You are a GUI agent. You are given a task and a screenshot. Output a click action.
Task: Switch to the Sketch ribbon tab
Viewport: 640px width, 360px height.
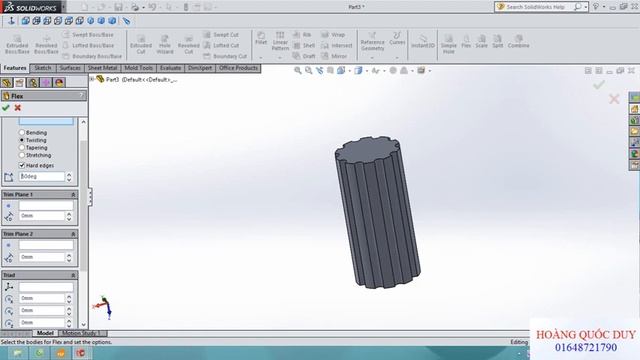[42, 68]
